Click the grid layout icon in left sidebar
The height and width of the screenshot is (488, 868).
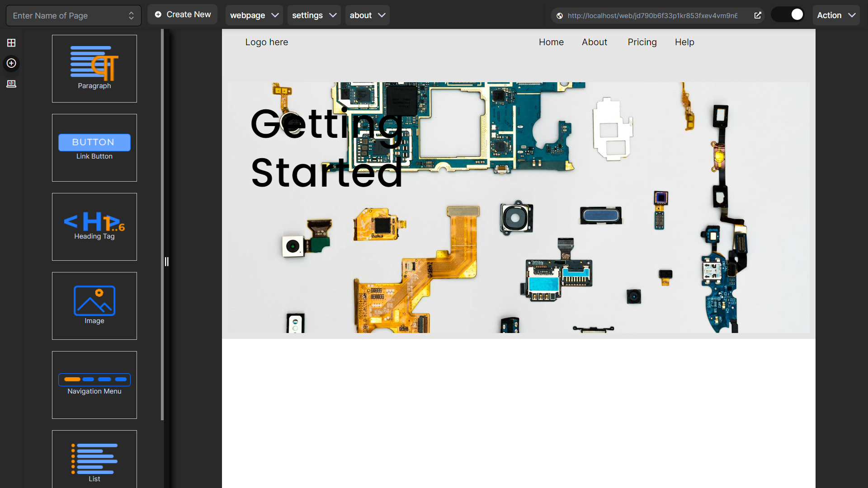11,43
